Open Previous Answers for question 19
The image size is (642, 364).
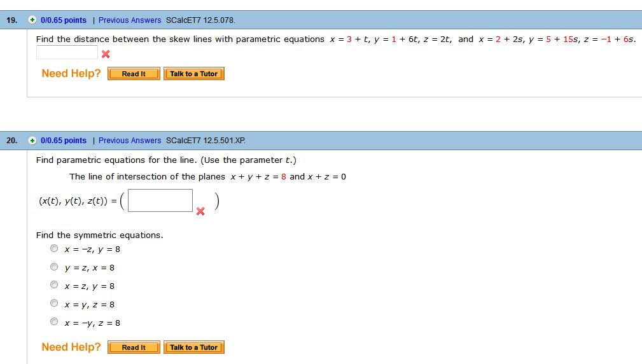[130, 20]
